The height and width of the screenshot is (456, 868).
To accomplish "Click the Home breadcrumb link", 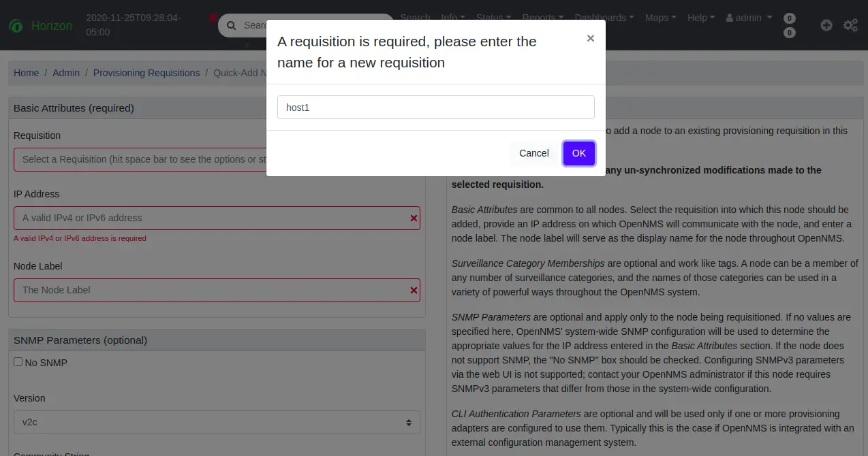I will 27,73.
